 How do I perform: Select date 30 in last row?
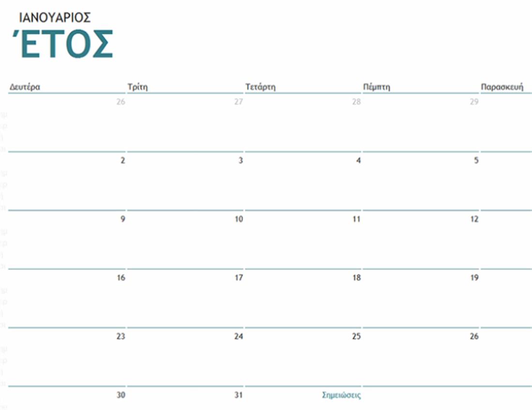tap(121, 395)
